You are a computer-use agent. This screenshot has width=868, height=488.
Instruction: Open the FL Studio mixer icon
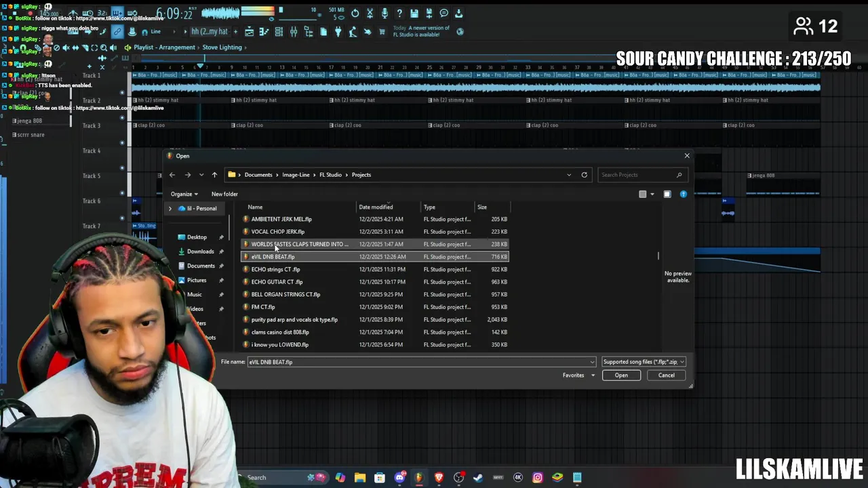click(294, 32)
